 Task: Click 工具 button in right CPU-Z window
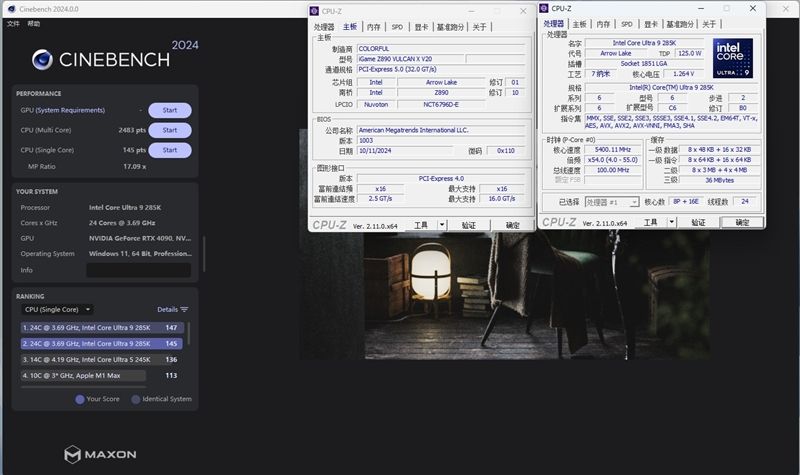[x=651, y=222]
